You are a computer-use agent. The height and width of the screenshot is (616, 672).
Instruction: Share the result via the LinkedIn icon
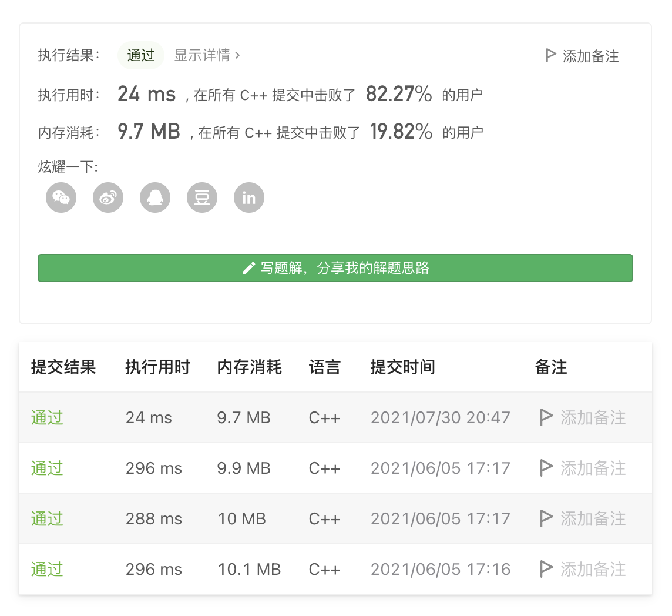click(x=249, y=197)
